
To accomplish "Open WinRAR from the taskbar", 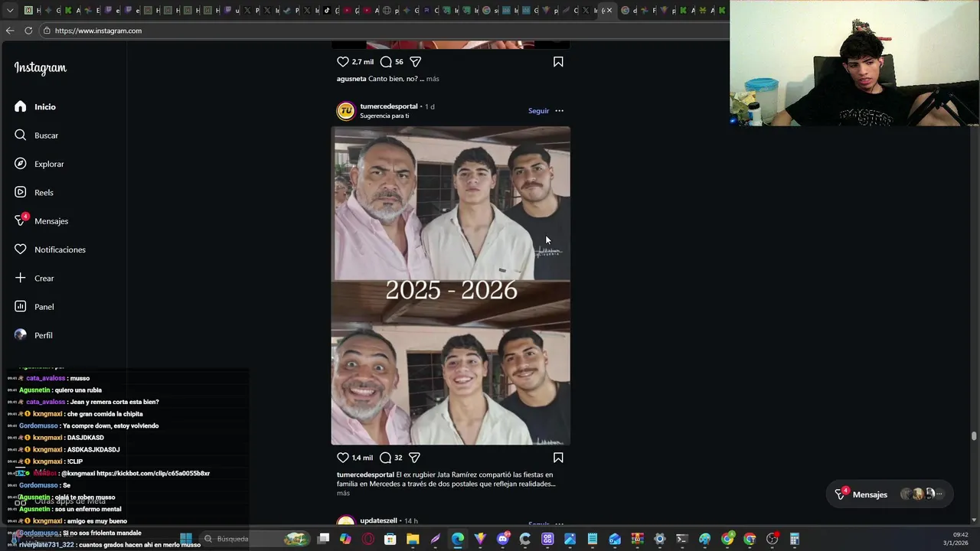I will click(x=637, y=539).
